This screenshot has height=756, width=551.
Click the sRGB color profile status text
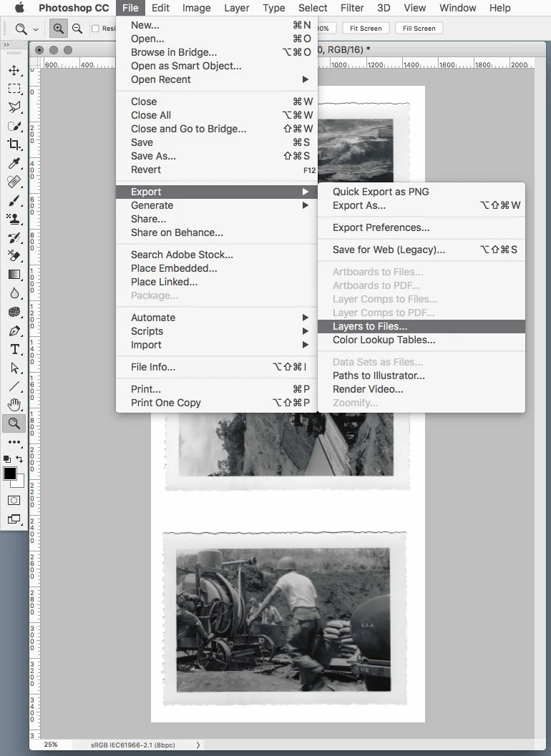132,745
